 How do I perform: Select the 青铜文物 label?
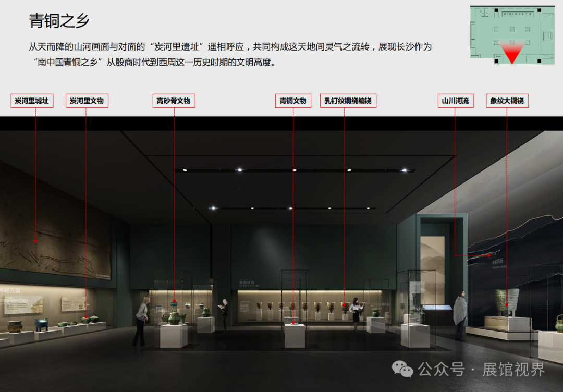point(293,101)
